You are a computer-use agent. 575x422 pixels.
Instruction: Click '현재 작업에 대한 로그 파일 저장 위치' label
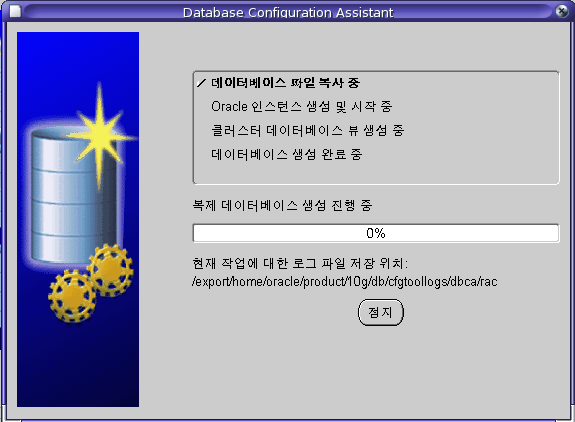tap(300, 263)
